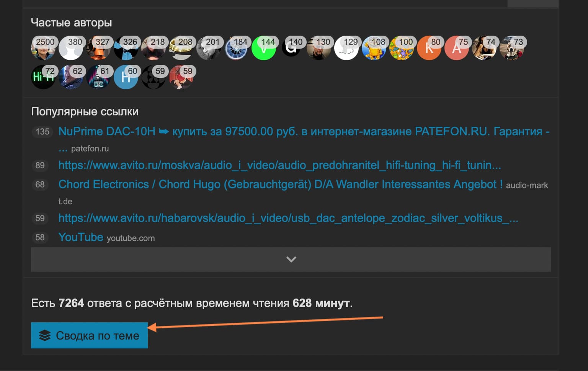The height and width of the screenshot is (371, 588).
Task: Select the black G avatar with 140 posts
Action: 291,49
